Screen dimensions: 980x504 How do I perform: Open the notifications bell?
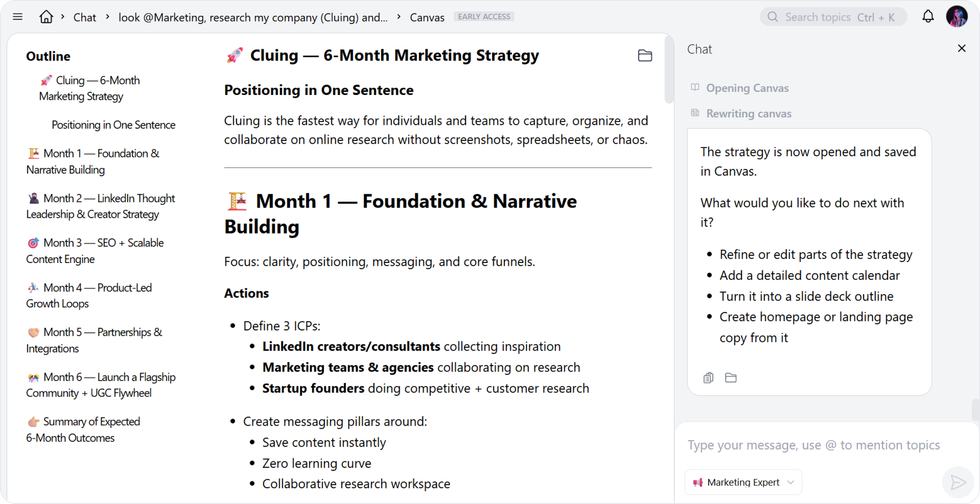pyautogui.click(x=928, y=16)
